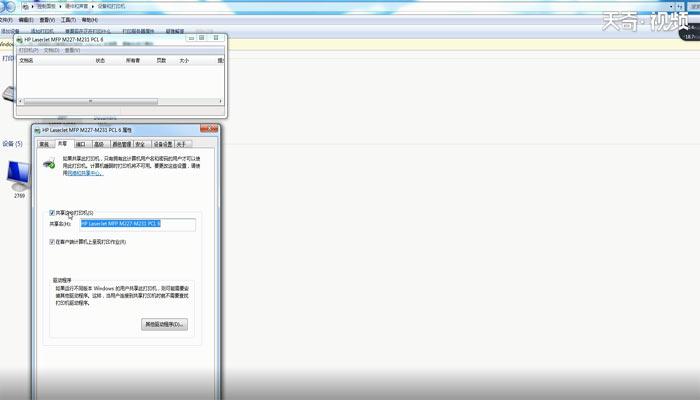Switch to the 高级 tab
Image resolution: width=700 pixels, height=400 pixels.
99,144
